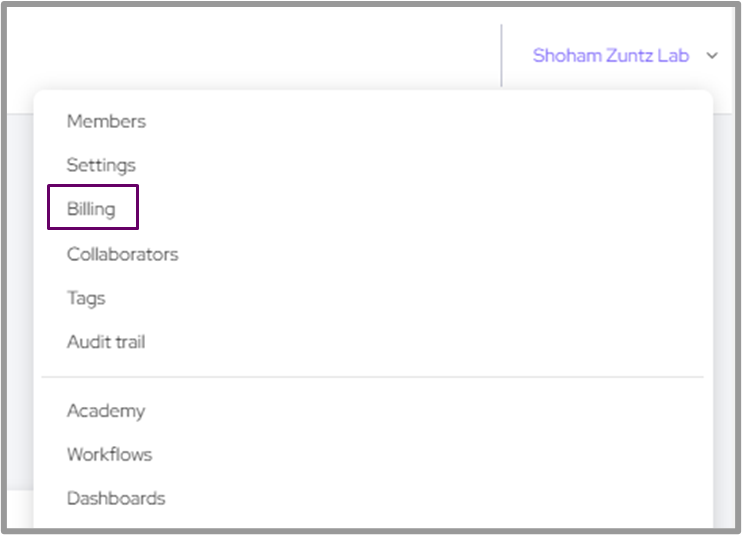Collapse the workspace menu using the chevron arrow

(x=712, y=56)
